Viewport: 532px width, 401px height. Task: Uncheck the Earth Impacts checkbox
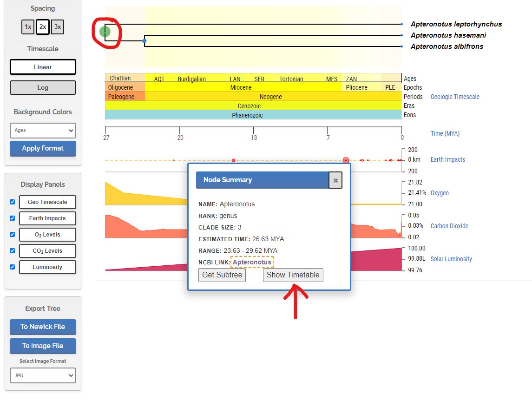click(x=12, y=218)
